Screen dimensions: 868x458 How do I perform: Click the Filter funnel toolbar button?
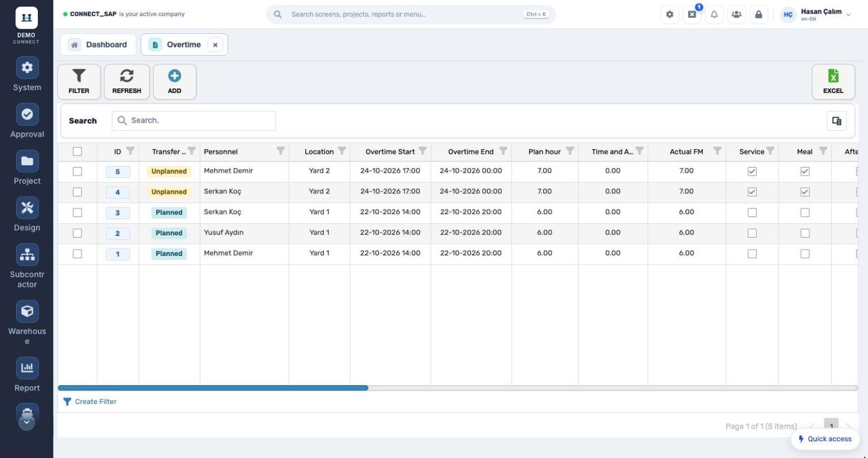(79, 81)
